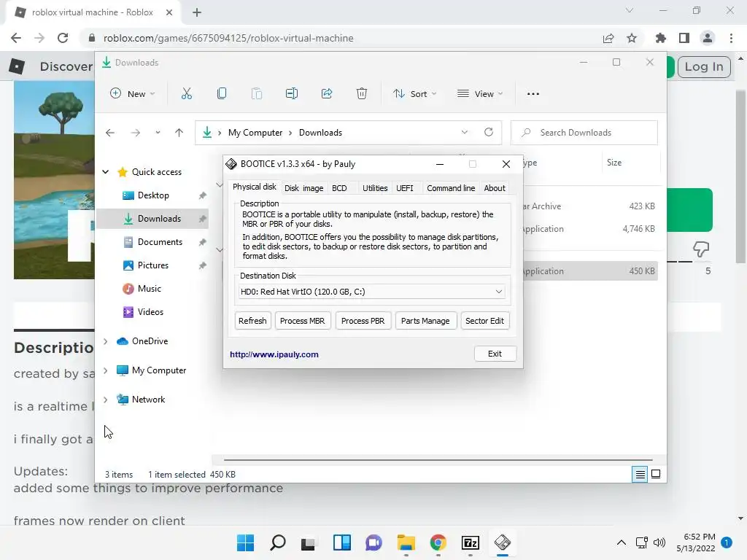Bookmark this page with the star icon
Image resolution: width=747 pixels, height=560 pixels.
pos(632,38)
